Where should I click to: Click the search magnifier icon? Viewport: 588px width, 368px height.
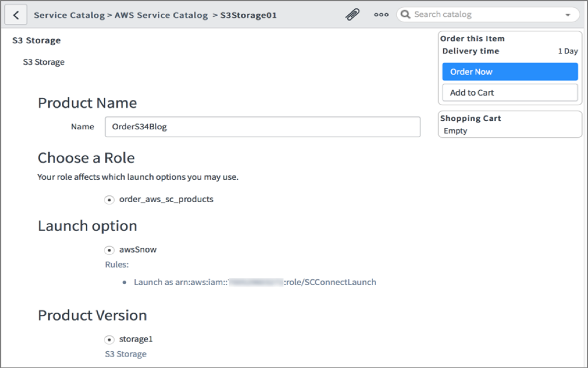(405, 14)
